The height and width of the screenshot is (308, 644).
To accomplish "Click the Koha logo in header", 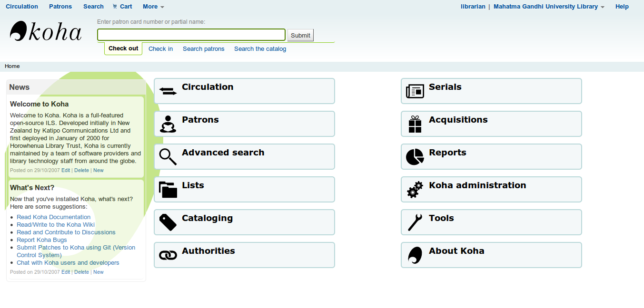I will (46, 31).
